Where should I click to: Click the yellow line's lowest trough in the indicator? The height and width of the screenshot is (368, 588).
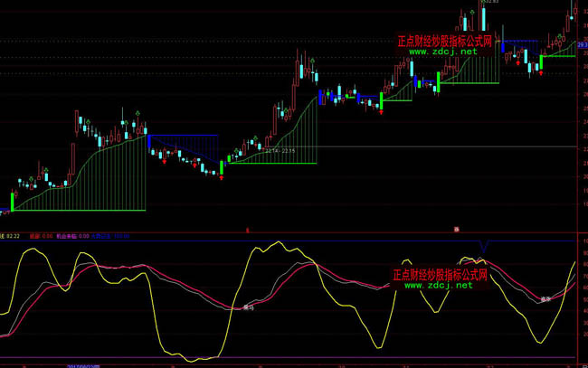(193, 359)
